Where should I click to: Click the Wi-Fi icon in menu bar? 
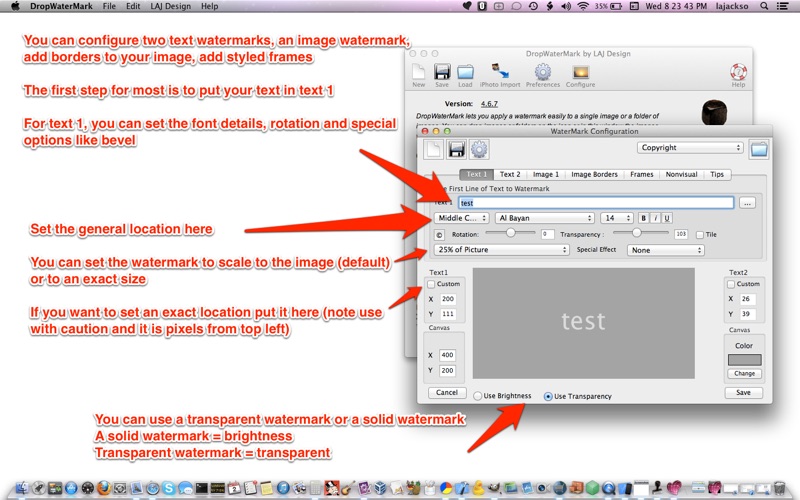583,6
